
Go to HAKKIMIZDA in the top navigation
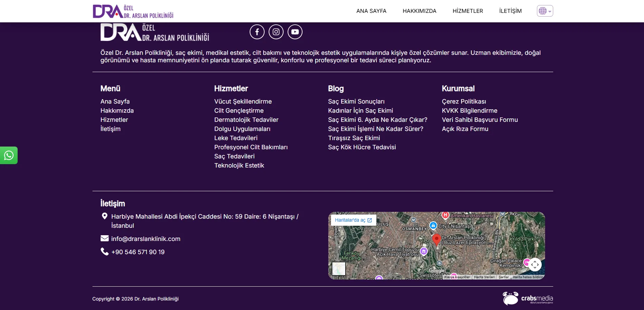pos(419,11)
